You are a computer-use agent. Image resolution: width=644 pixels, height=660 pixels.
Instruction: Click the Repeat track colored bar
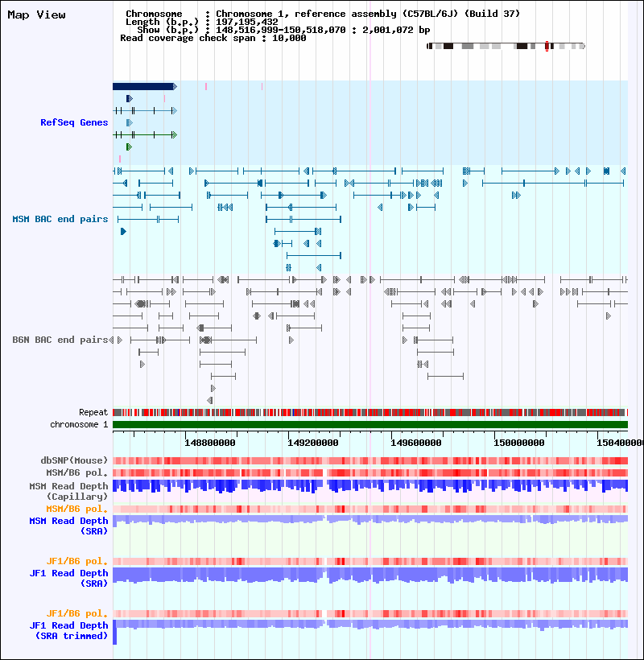tap(370, 412)
